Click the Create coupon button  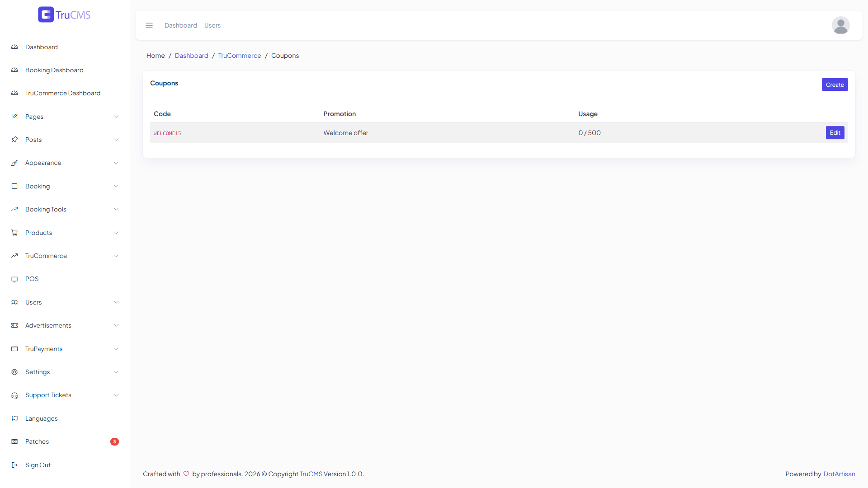click(x=835, y=84)
